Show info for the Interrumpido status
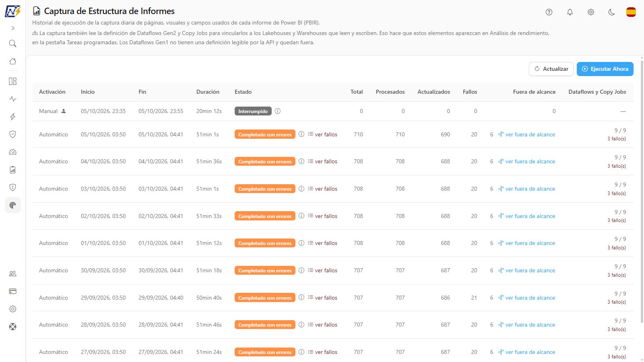Viewport: 644px width, 362px height. [278, 111]
